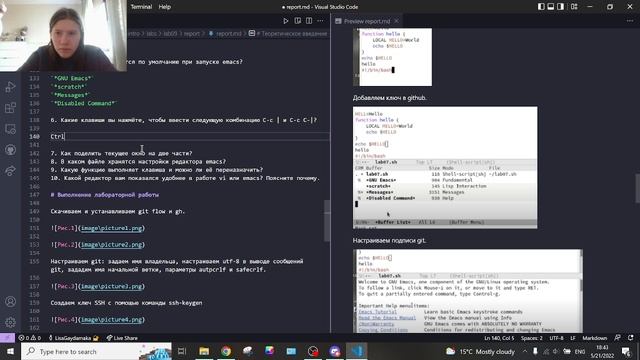Image resolution: width=640 pixels, height=360 pixels.
Task: Click the Run play button in editor toolbar
Action: point(286,21)
